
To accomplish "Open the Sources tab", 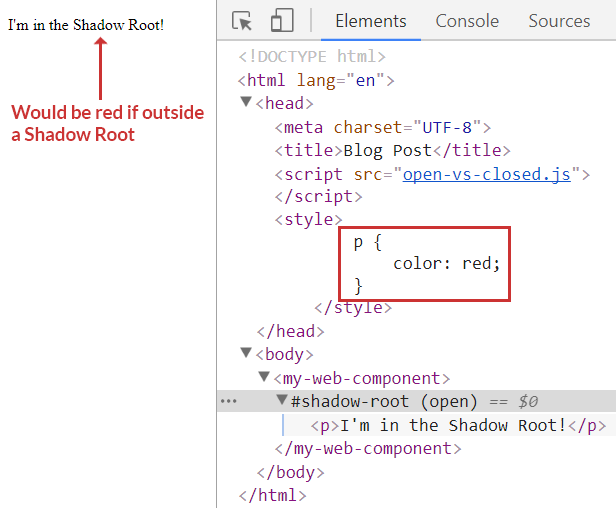I will pyautogui.click(x=559, y=21).
